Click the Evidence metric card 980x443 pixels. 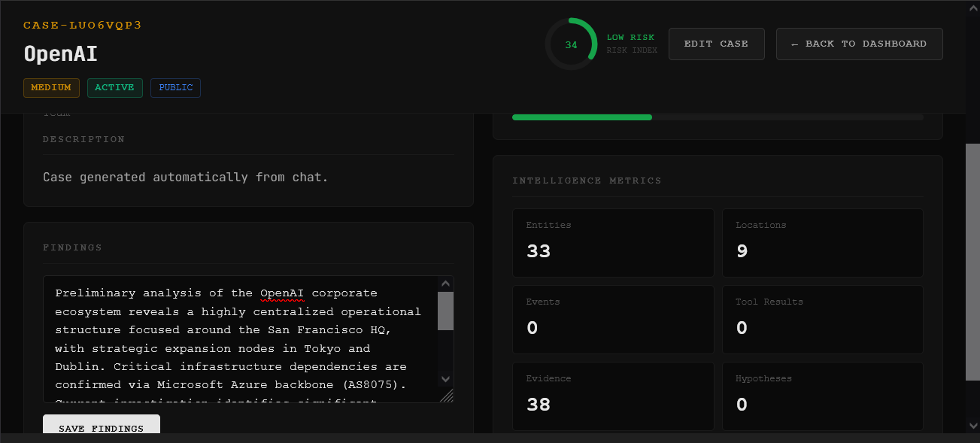coord(613,396)
